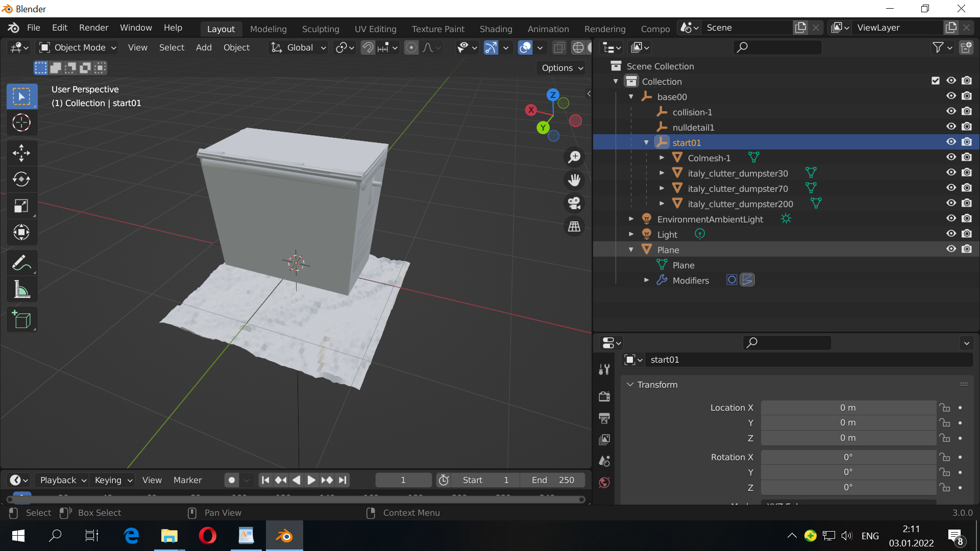This screenshot has width=980, height=551.
Task: Select the Cursor tool in toolbar
Action: [21, 122]
